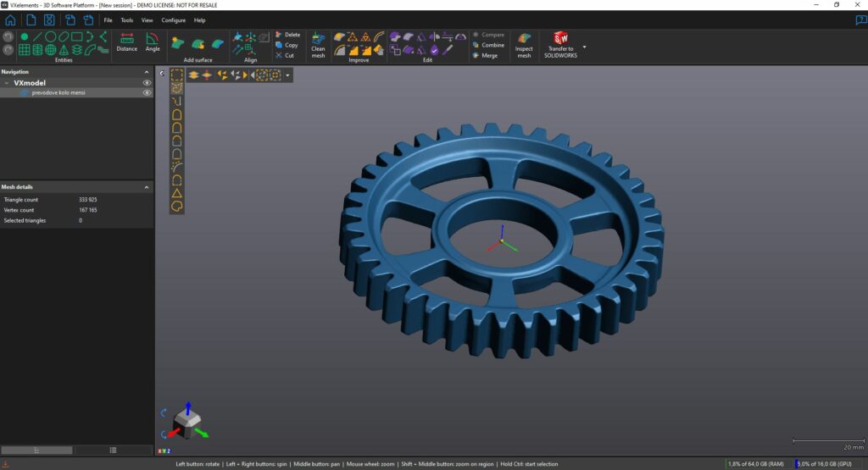The image size is (868, 470).
Task: Go to the Home screen icon
Action: [x=10, y=19]
